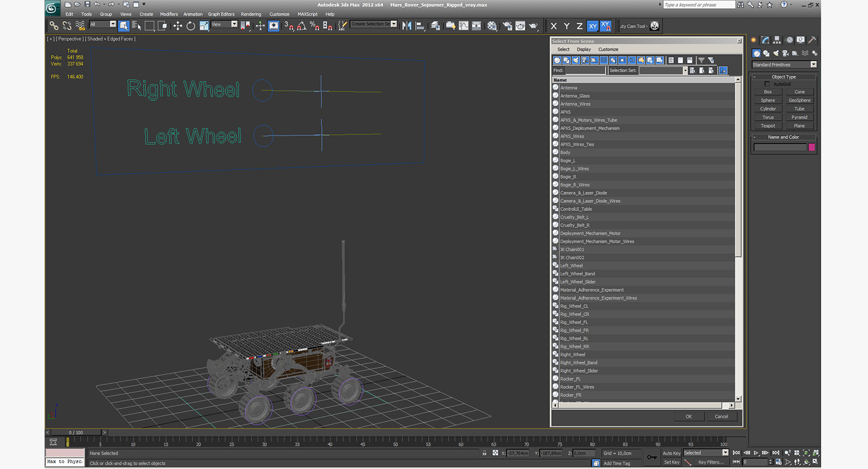868x469 pixels.
Task: Open the Material Editor icon
Action: 492,26
